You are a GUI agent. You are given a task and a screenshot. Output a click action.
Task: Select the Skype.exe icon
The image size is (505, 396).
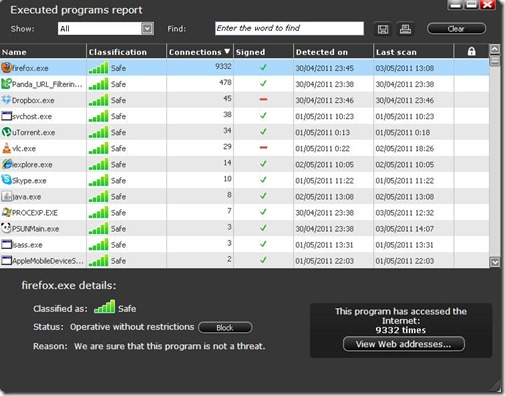[x=6, y=180]
